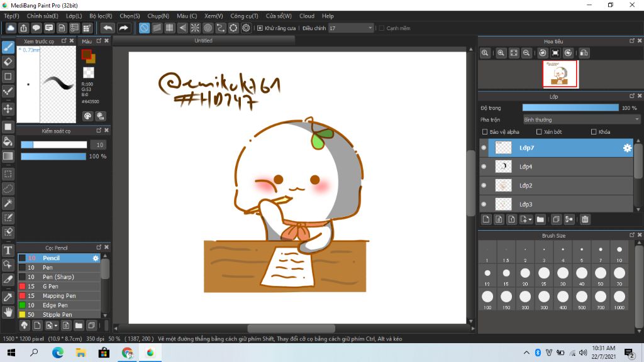Expand the add-layer dropdown arrow
This screenshot has height=362, width=644.
pyautogui.click(x=530, y=219)
